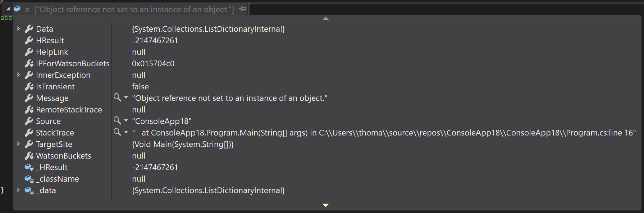The image size is (644, 213).
Task: Click the property icon next to HResult
Action: (x=29, y=40)
